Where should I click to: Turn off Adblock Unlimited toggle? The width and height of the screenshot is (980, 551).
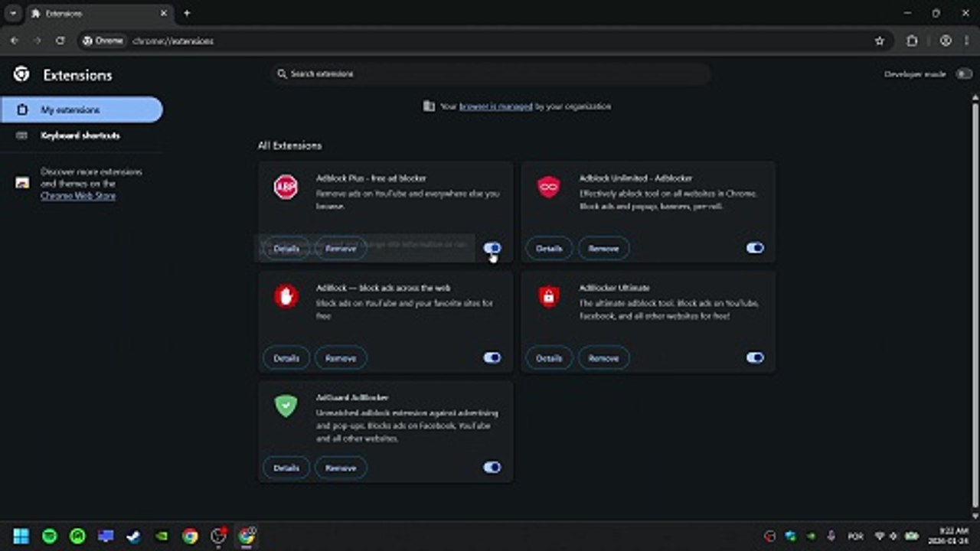755,248
